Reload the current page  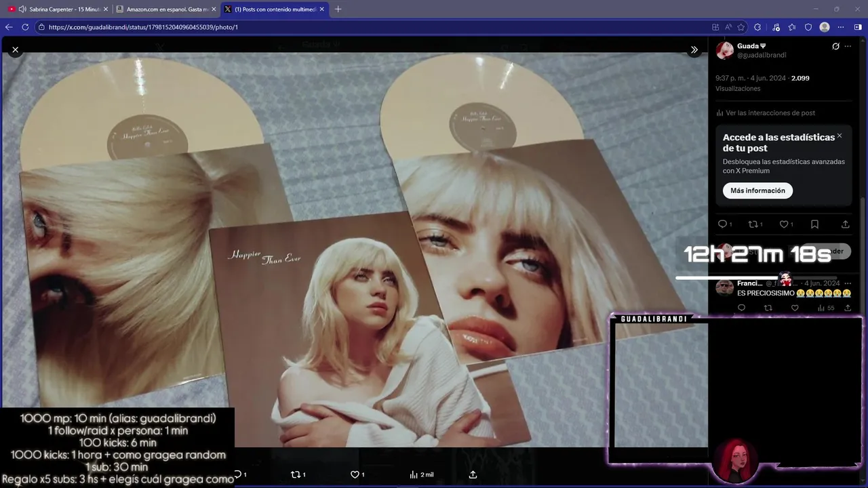click(25, 27)
